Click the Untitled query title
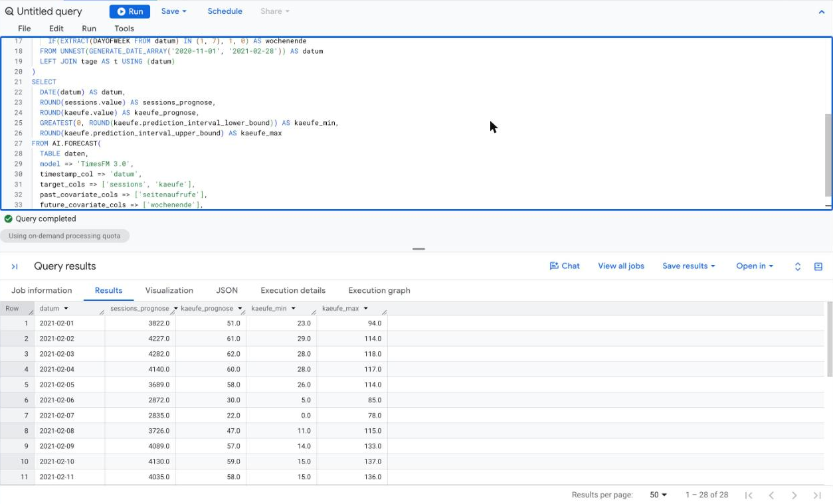 [x=49, y=11]
